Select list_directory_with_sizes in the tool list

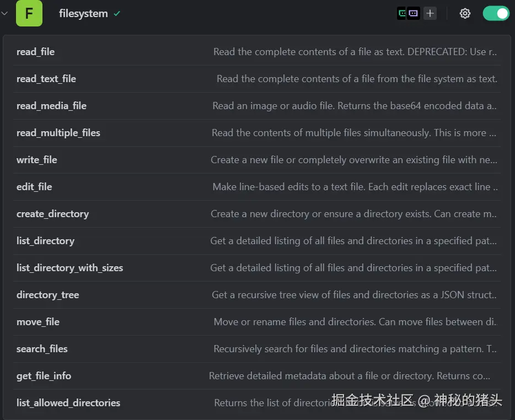(69, 268)
